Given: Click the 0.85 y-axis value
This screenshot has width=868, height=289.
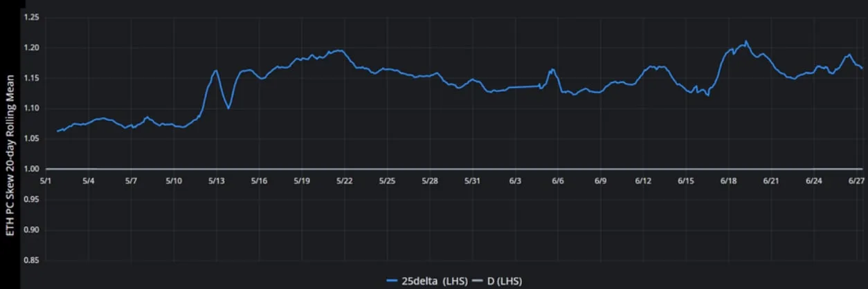Looking at the screenshot, I should (31, 261).
